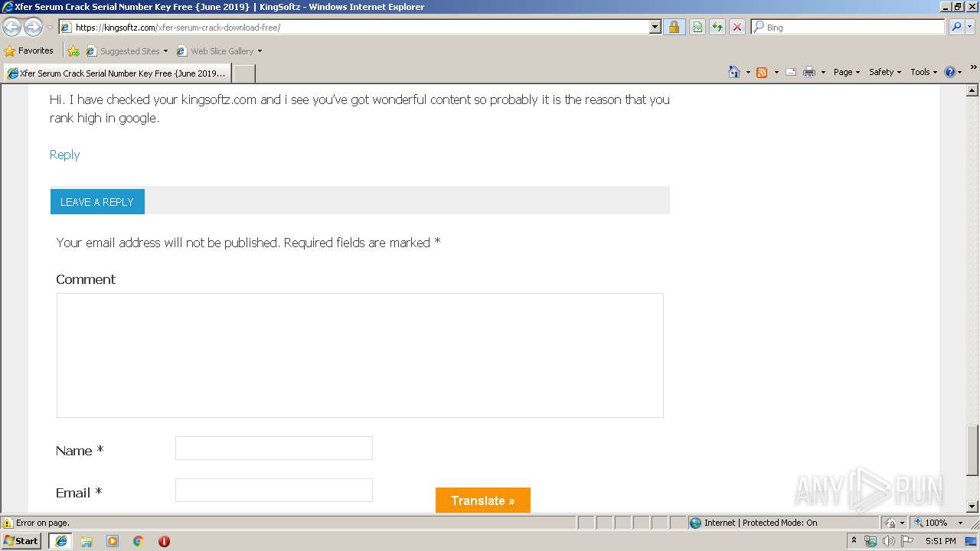Click the Bing search magnifier button
Viewport: 980px width, 551px height.
pos(956,27)
